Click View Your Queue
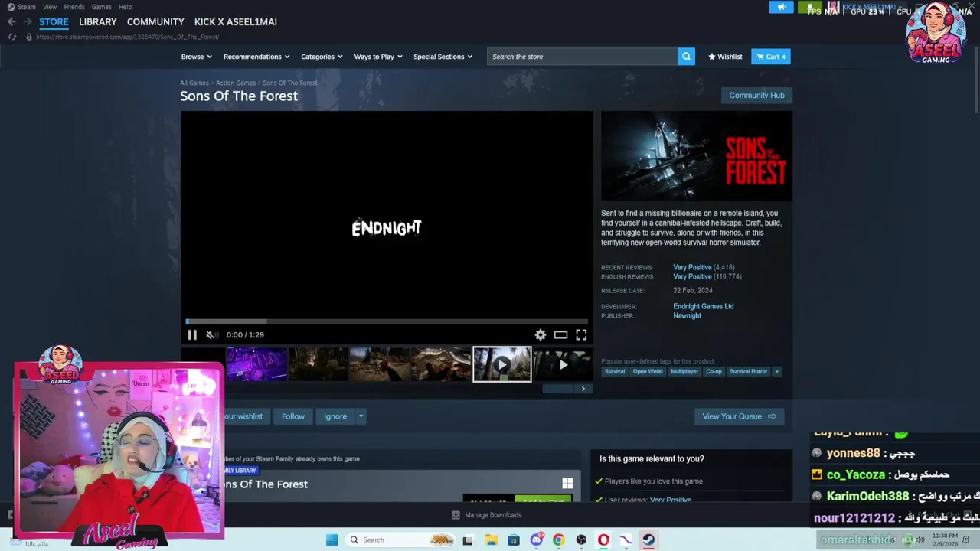This screenshot has height=551, width=980. coord(739,416)
